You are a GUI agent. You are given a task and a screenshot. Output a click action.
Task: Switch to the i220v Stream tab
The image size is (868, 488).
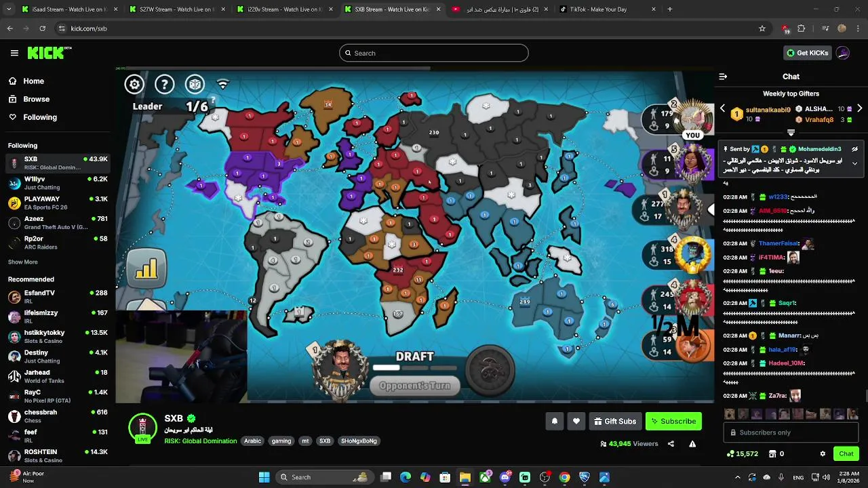point(283,9)
